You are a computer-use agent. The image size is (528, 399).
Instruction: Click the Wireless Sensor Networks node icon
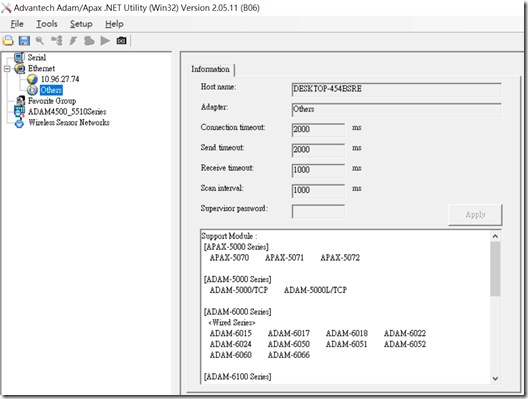click(x=20, y=122)
